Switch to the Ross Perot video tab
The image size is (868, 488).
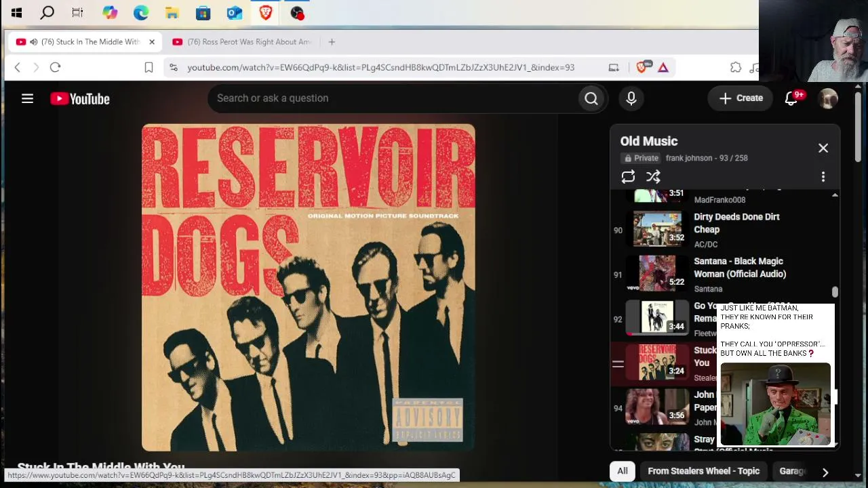click(241, 42)
